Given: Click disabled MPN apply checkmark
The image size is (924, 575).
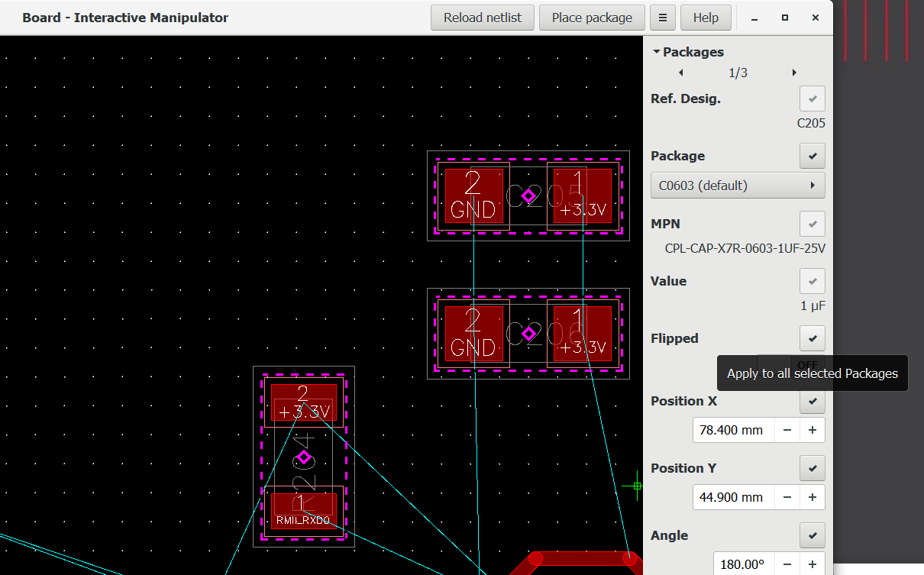Looking at the screenshot, I should click(x=813, y=224).
